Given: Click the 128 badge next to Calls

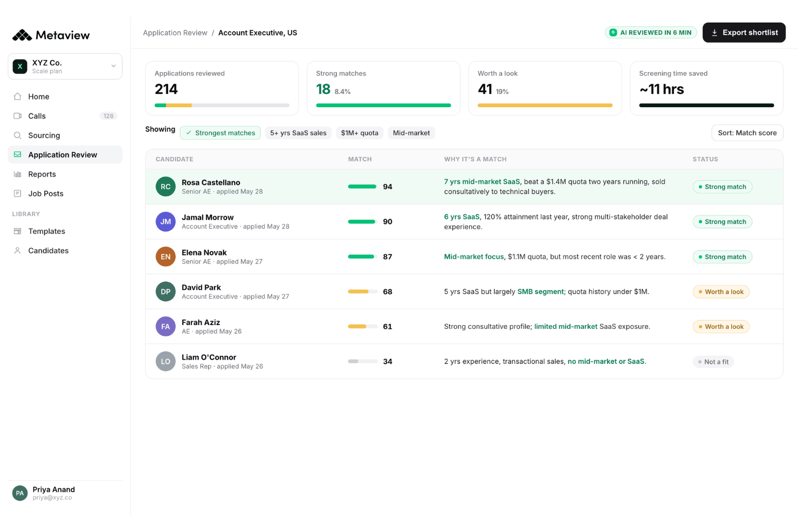Looking at the screenshot, I should click(108, 116).
